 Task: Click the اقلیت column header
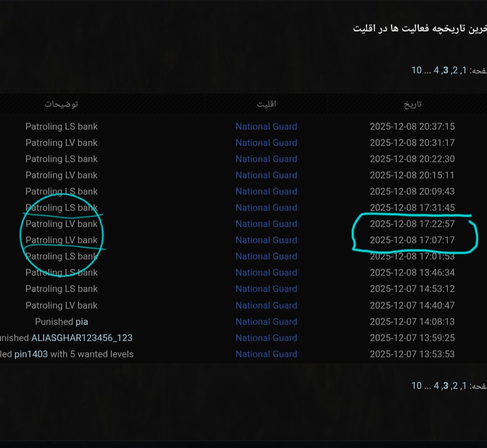(266, 104)
